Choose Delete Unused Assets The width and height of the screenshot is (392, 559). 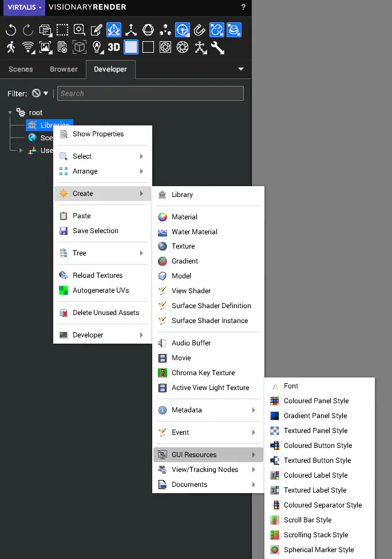(102, 313)
